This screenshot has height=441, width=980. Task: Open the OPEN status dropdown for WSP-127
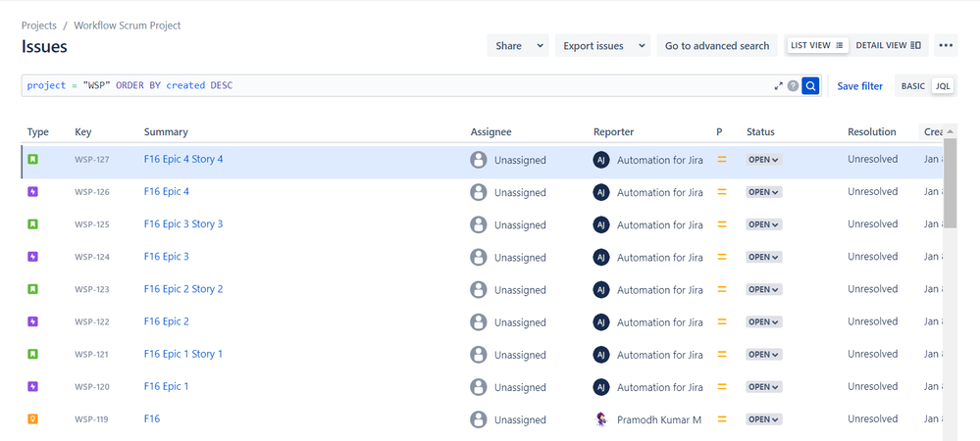coord(764,160)
